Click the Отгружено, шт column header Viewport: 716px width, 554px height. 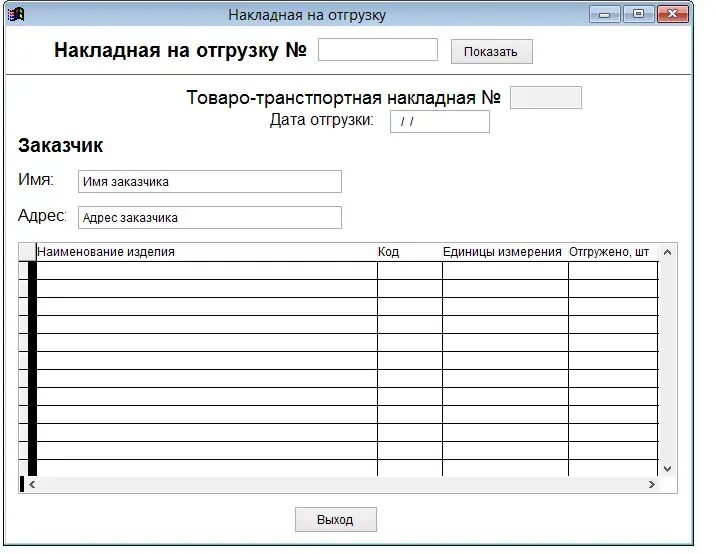[613, 252]
